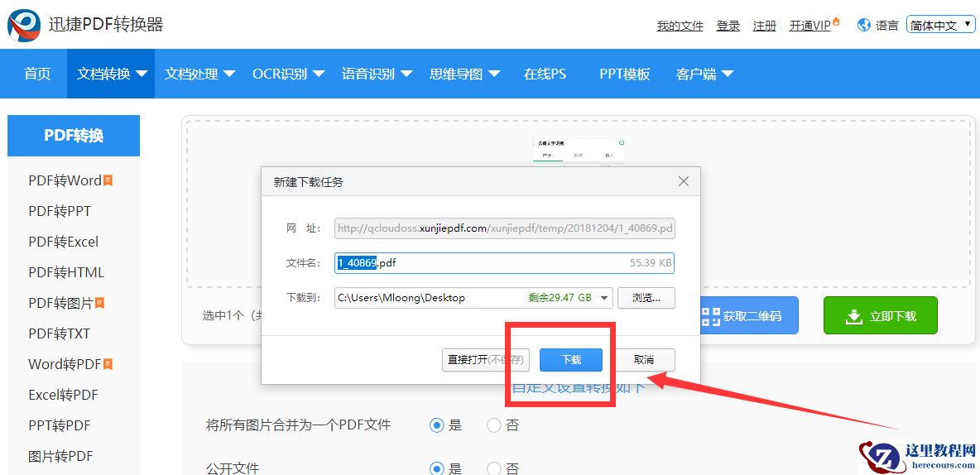Click the VIP flame icon

836,22
